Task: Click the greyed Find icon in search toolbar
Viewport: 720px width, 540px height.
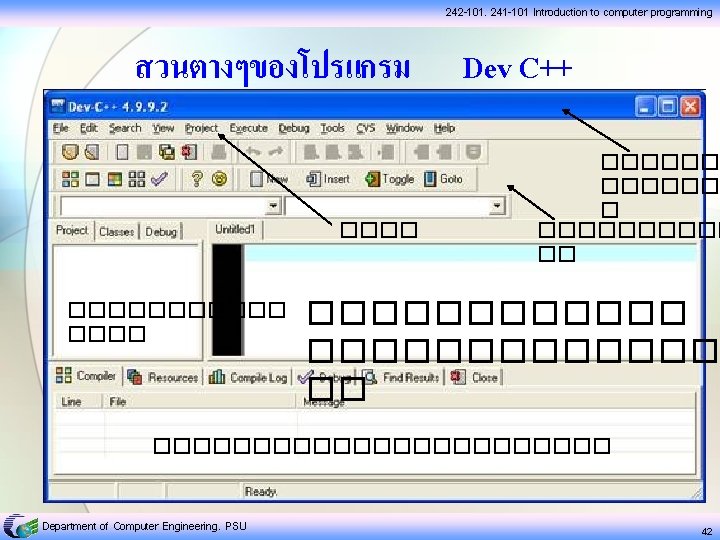Action: [312, 152]
